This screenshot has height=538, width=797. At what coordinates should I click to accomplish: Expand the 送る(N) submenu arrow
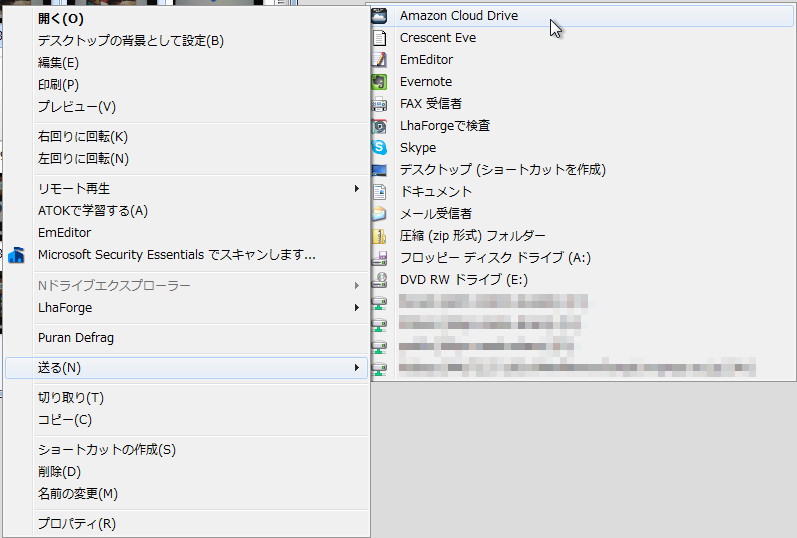[357, 368]
